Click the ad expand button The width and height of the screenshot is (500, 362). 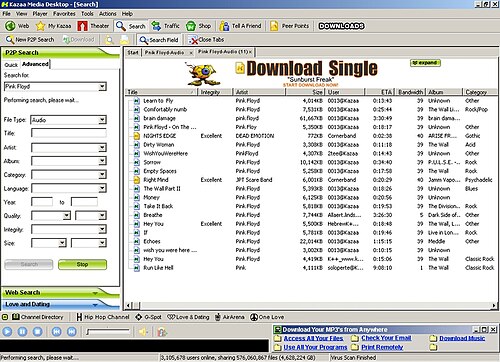425,63
